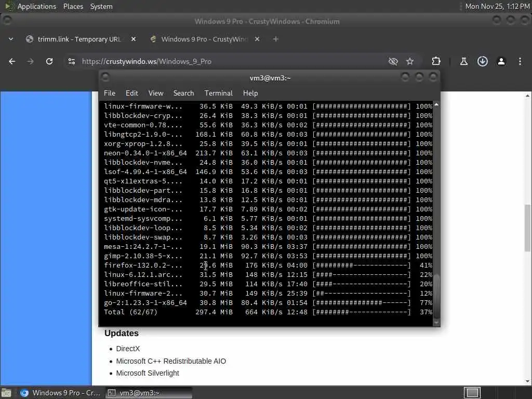
Task: Open the terminal File menu
Action: [110, 93]
